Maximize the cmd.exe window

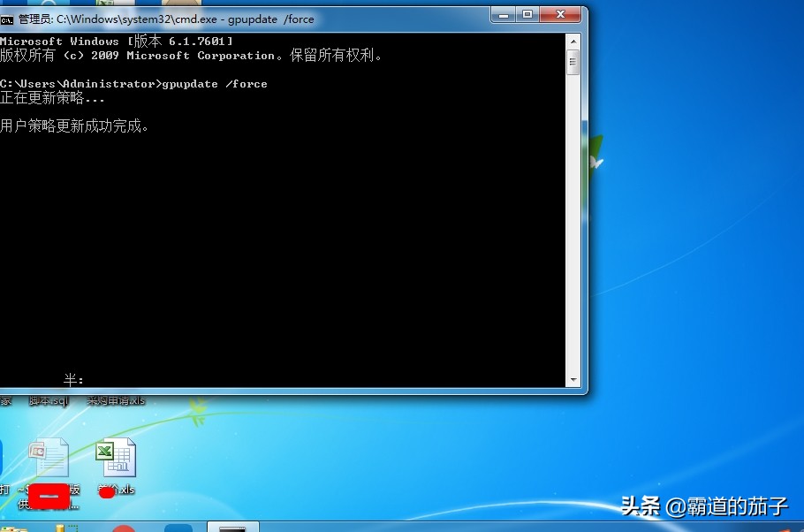(x=527, y=15)
